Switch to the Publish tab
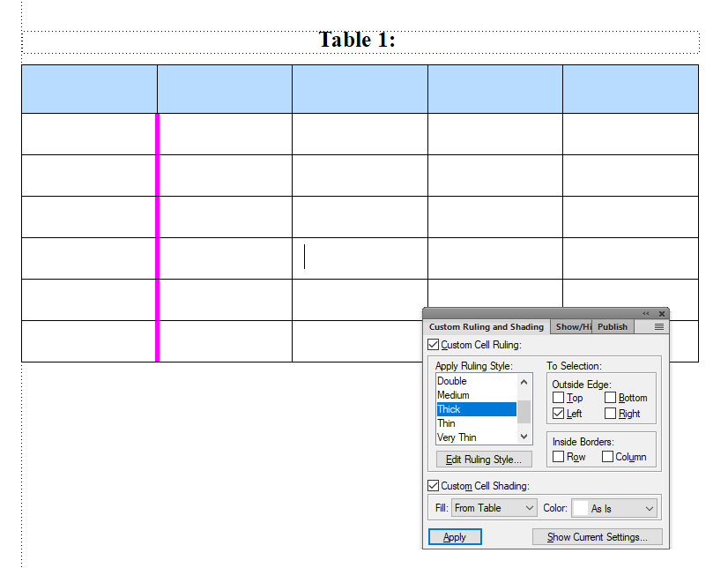This screenshot has height=568, width=728. pos(613,326)
